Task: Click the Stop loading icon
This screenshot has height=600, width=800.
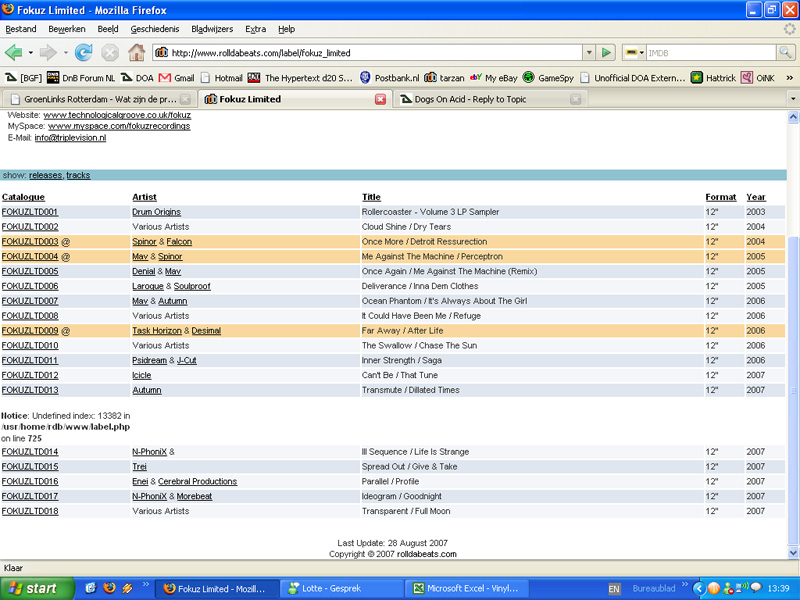Action: 110,53
